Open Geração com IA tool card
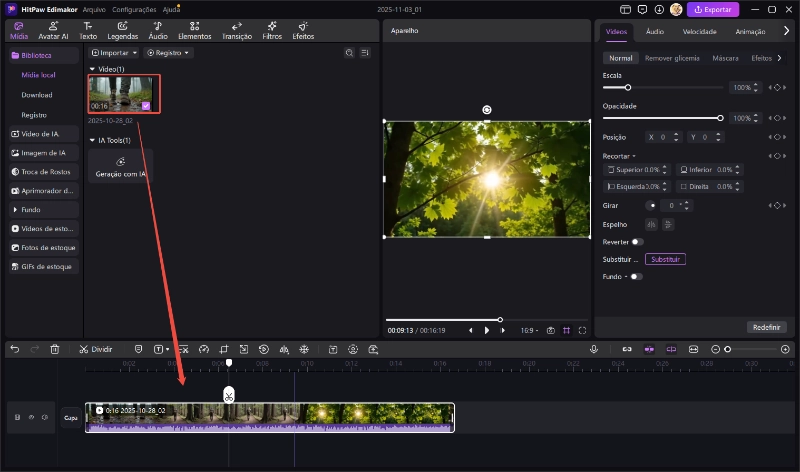This screenshot has height=472, width=800. coord(120,167)
